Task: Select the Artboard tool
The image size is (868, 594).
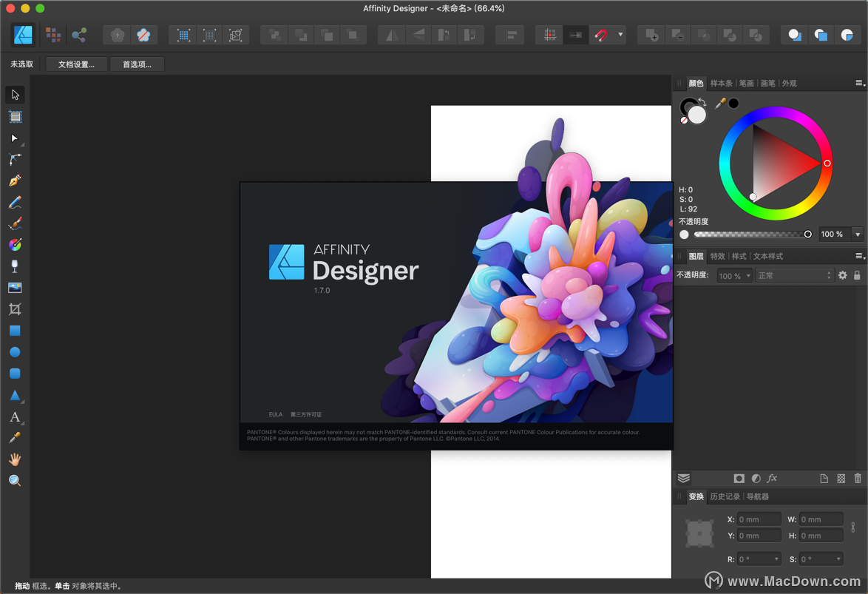Action: [x=15, y=117]
